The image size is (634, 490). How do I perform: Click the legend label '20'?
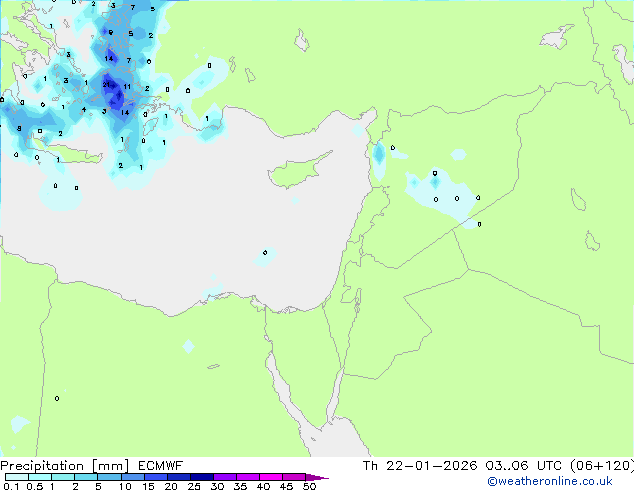[x=171, y=486]
